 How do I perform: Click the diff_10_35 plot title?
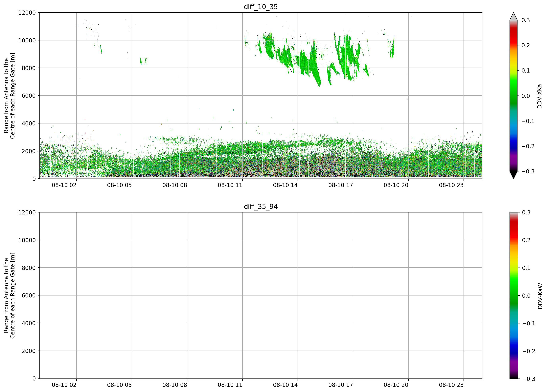click(261, 7)
